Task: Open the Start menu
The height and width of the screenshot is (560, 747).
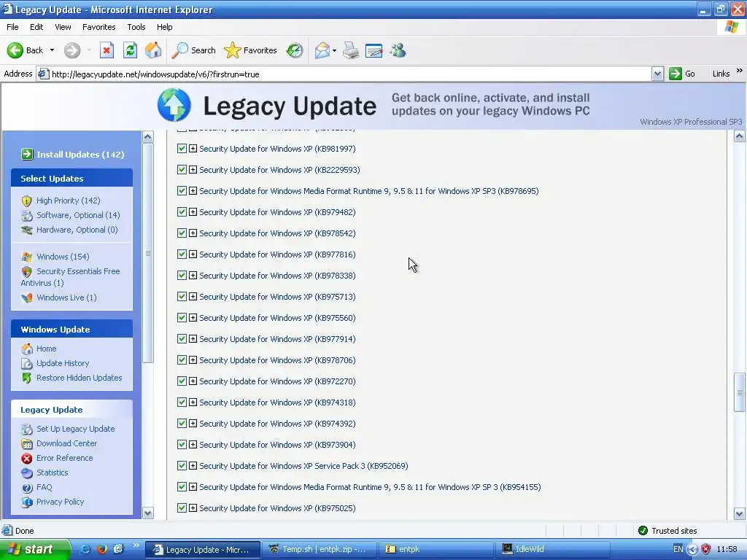Action: click(x=35, y=549)
